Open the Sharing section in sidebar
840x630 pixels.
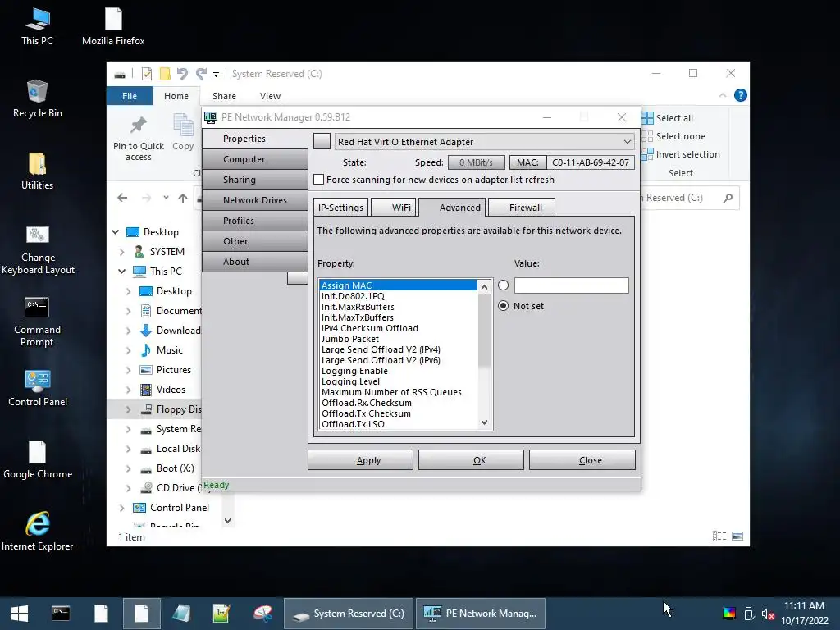tap(255, 180)
